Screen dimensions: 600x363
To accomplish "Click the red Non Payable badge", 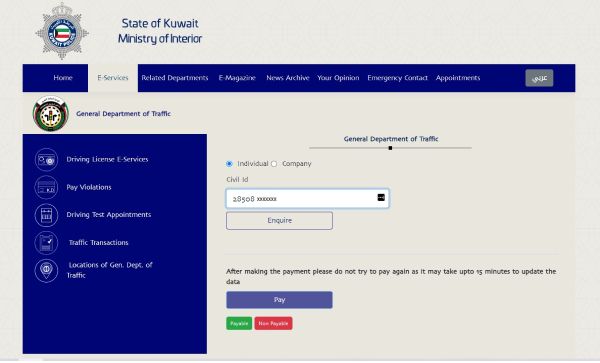I will pos(274,324).
